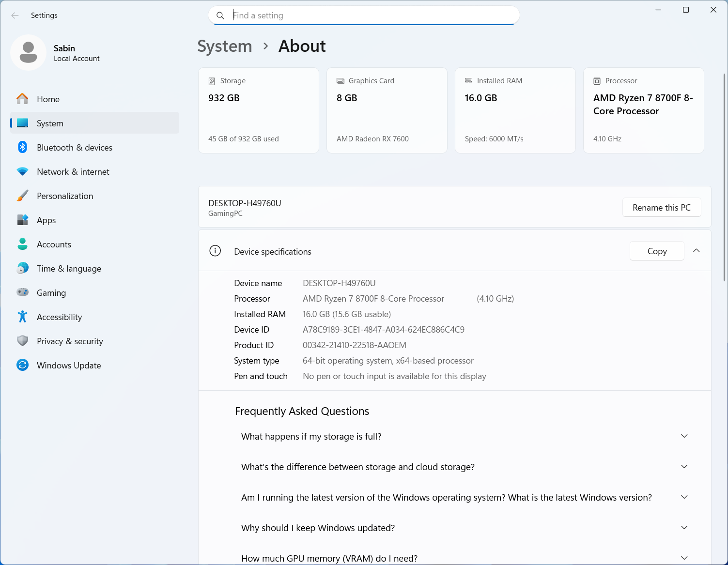
Task: Open Accessibility using its figure icon
Action: click(22, 317)
